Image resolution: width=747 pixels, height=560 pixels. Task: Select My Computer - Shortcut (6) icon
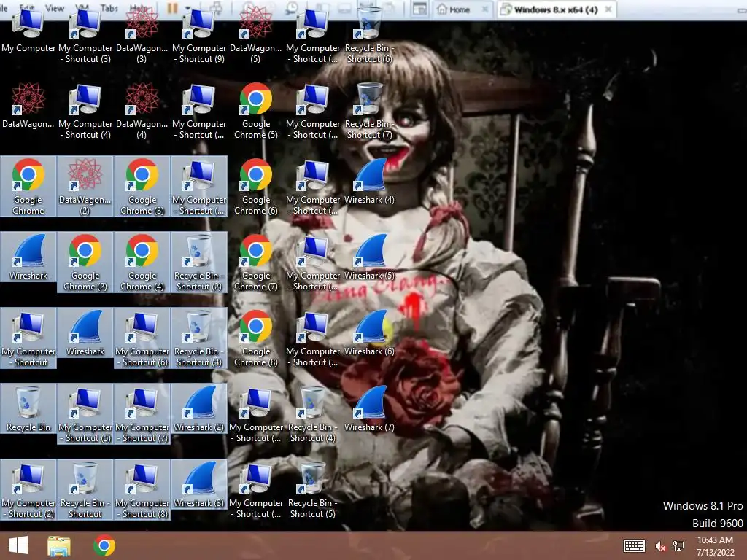(x=142, y=338)
